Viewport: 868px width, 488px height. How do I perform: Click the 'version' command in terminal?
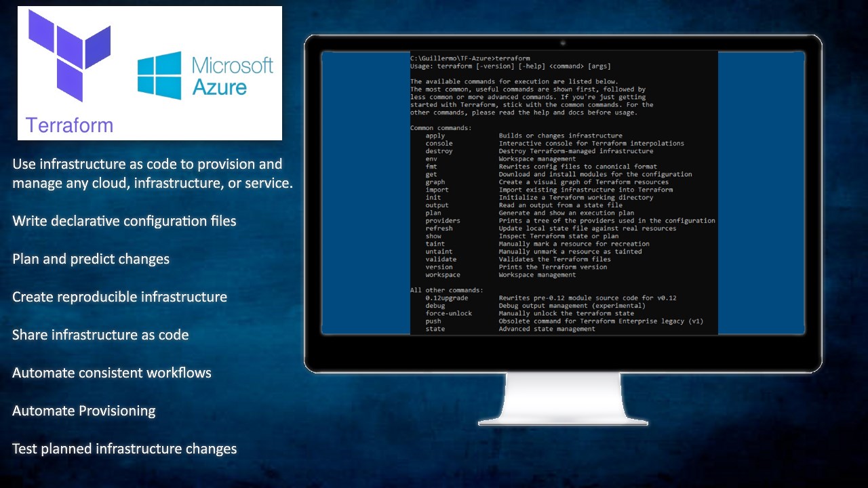439,267
